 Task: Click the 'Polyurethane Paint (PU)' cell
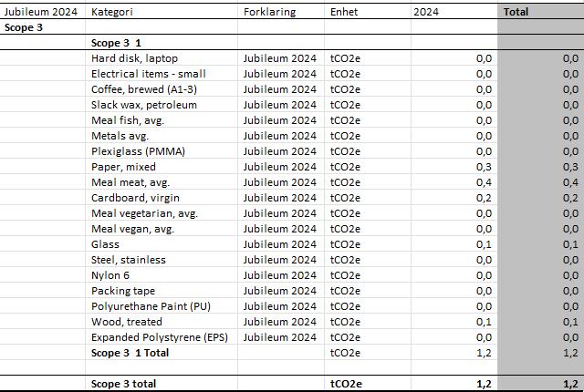point(151,306)
